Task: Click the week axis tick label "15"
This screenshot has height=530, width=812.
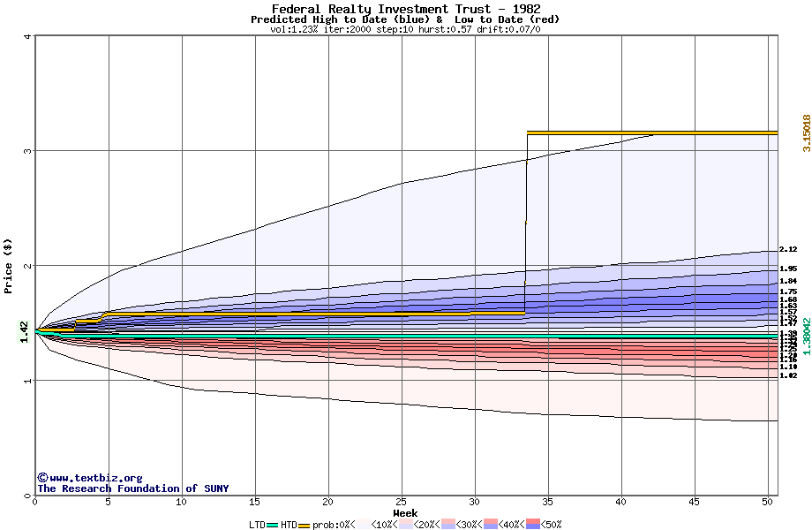Action: click(255, 502)
